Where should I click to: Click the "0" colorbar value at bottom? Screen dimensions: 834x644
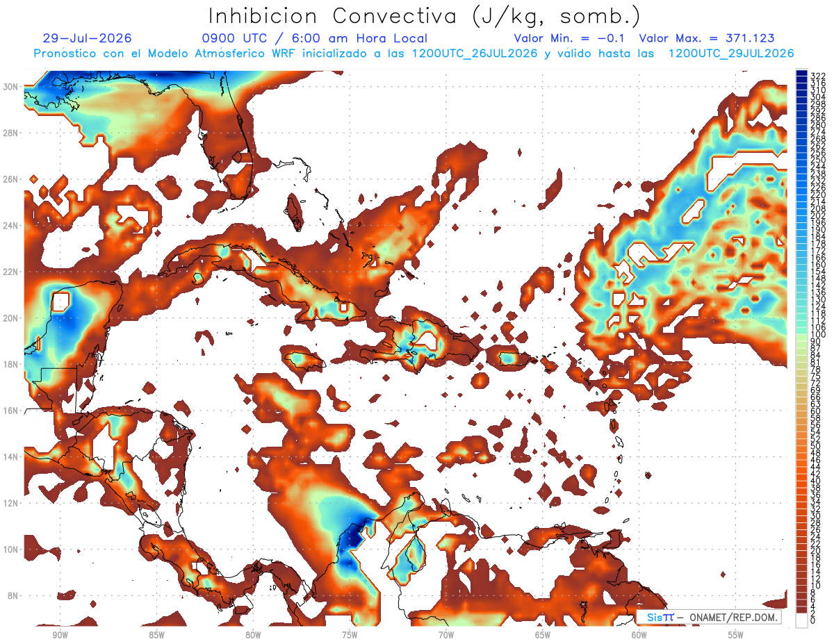click(812, 620)
